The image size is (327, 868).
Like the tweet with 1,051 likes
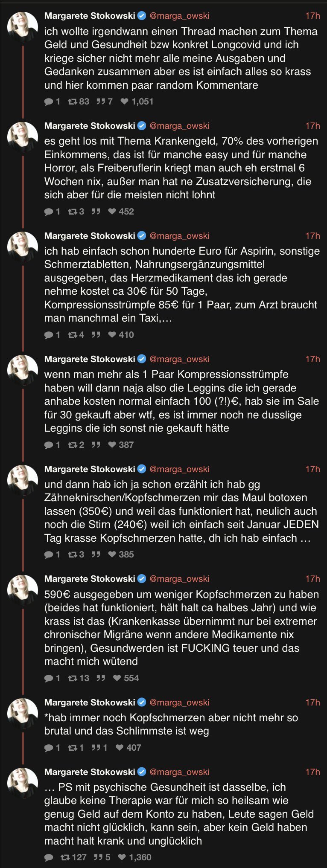[x=125, y=102]
